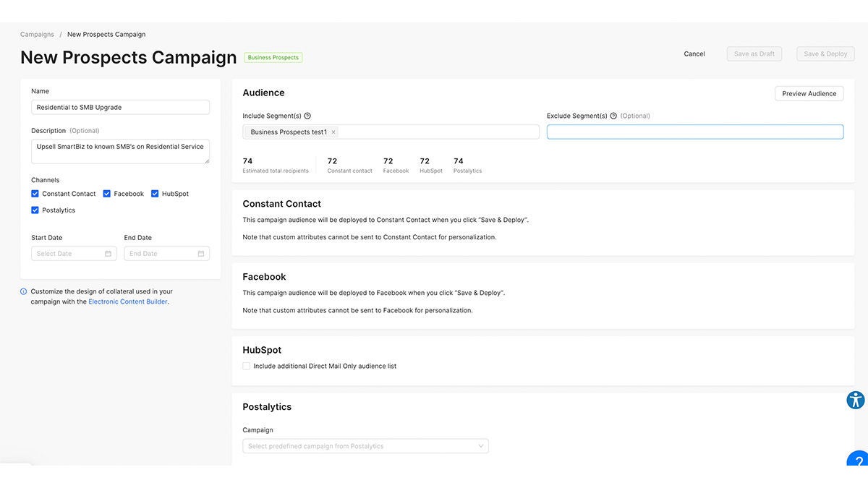Open the Include Segment(s) help info icon
868x488 pixels.
[307, 115]
